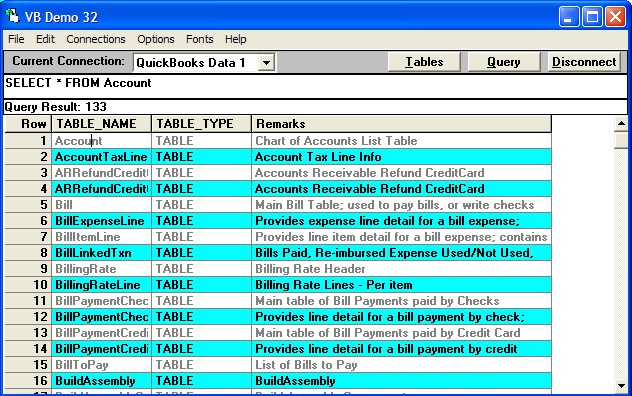Click the vertical scrollbar thumb
The width and height of the screenshot is (632, 396).
pos(621,140)
